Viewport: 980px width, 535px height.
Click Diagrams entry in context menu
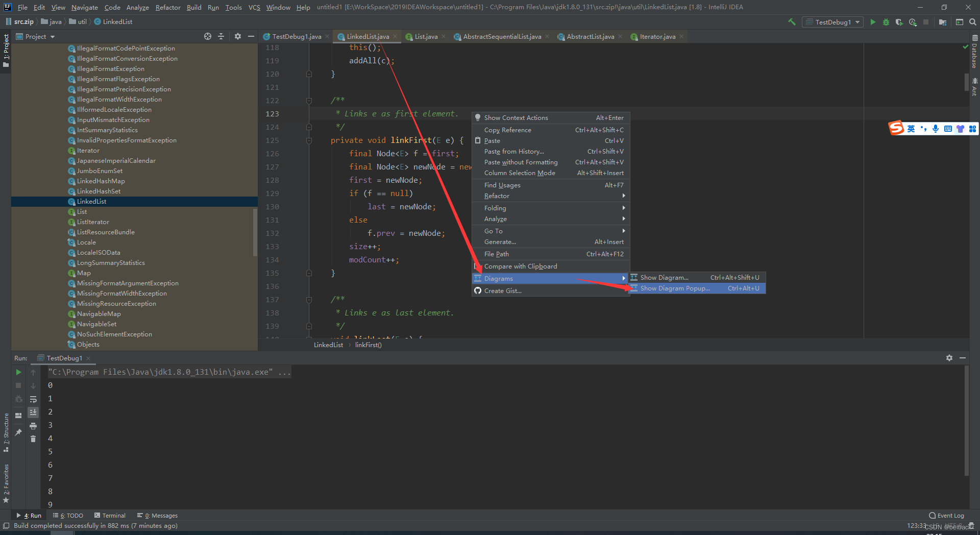(551, 279)
